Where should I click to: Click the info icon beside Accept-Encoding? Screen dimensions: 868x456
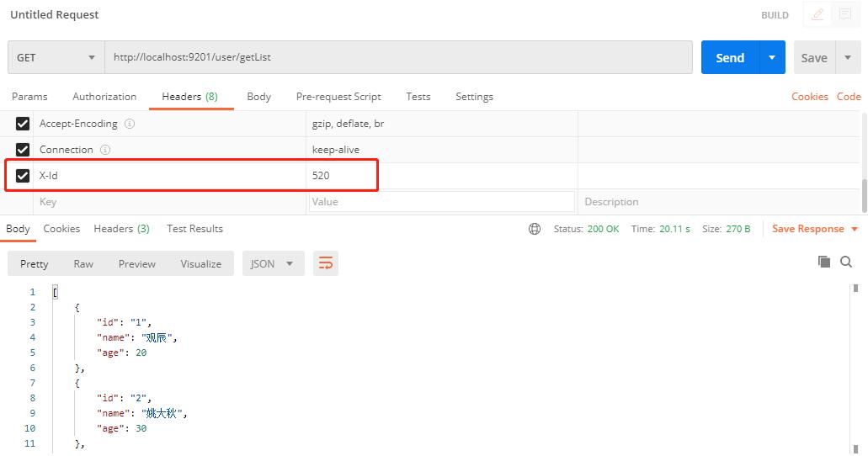pos(130,124)
